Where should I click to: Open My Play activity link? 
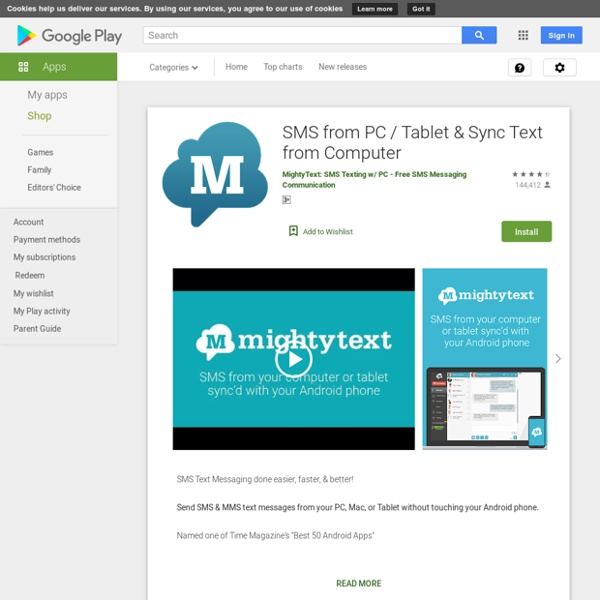42,311
